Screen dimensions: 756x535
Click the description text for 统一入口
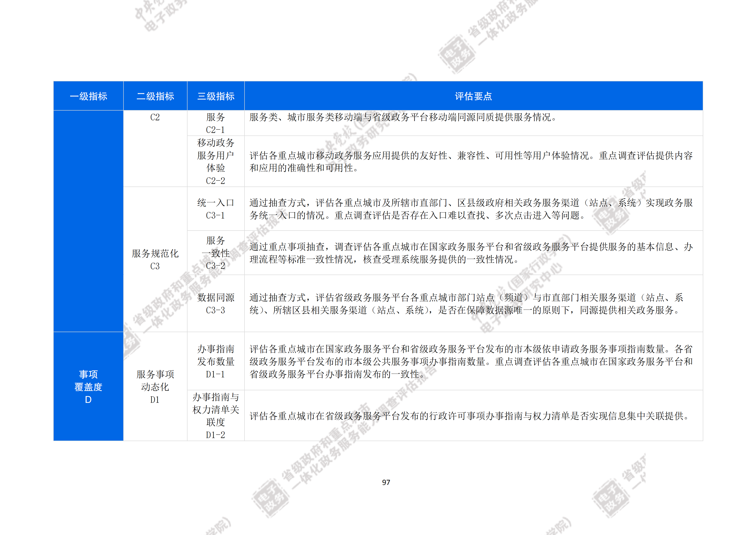pyautogui.click(x=471, y=209)
